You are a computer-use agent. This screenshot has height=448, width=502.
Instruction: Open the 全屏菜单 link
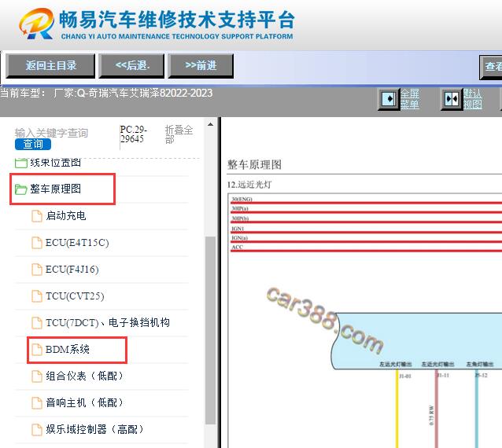409,99
